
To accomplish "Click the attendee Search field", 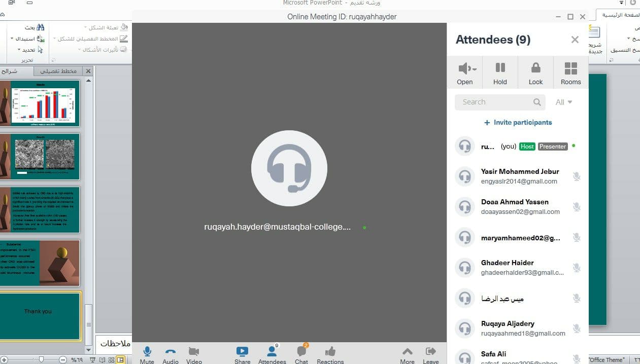I will (x=495, y=102).
